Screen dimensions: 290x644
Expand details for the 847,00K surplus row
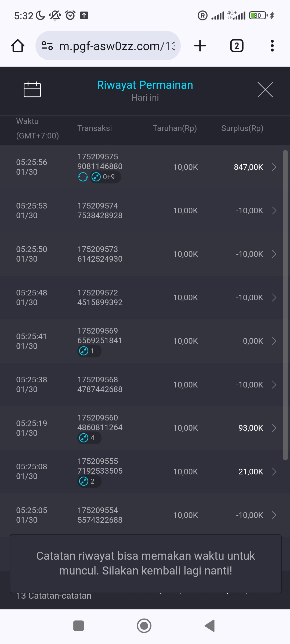coord(274,167)
